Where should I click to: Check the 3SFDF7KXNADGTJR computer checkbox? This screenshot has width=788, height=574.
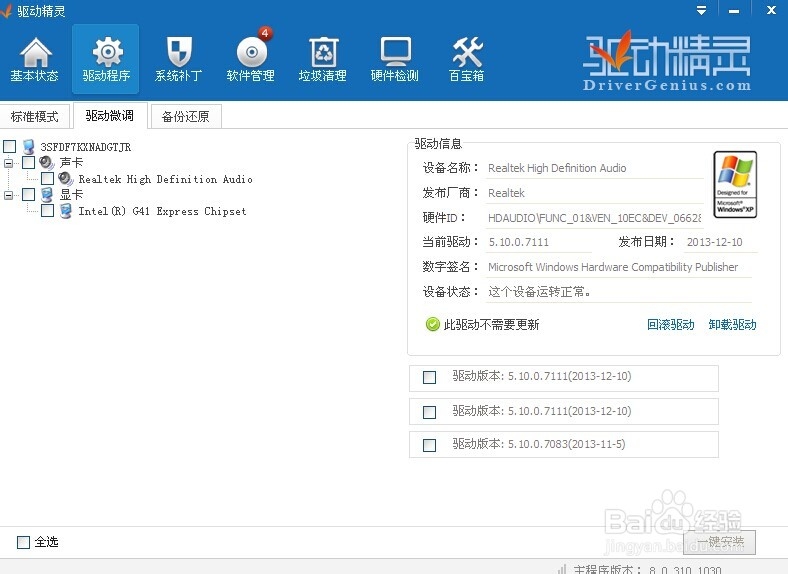coord(10,146)
